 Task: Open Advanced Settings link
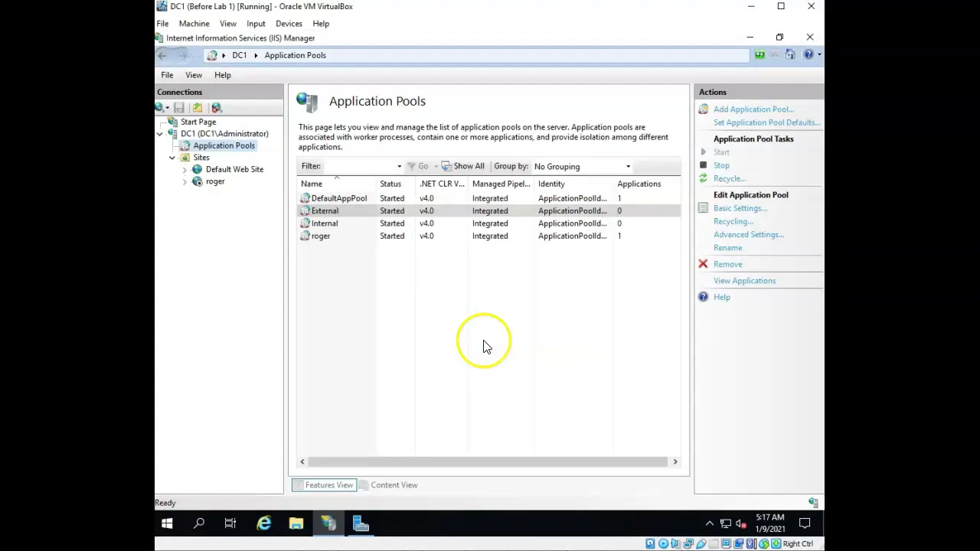[x=748, y=234]
